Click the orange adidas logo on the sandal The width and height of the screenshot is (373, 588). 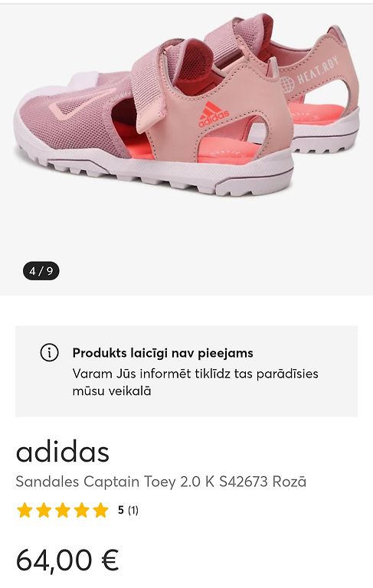click(213, 114)
